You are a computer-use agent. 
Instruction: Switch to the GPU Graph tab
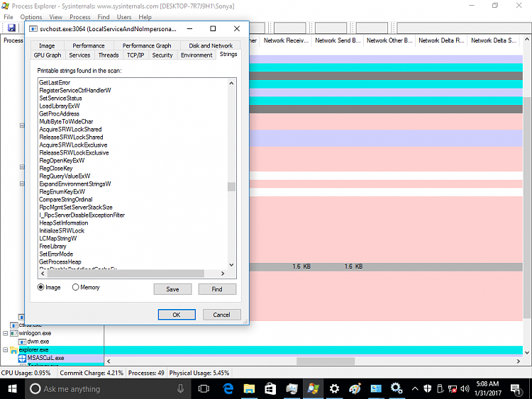click(x=48, y=55)
